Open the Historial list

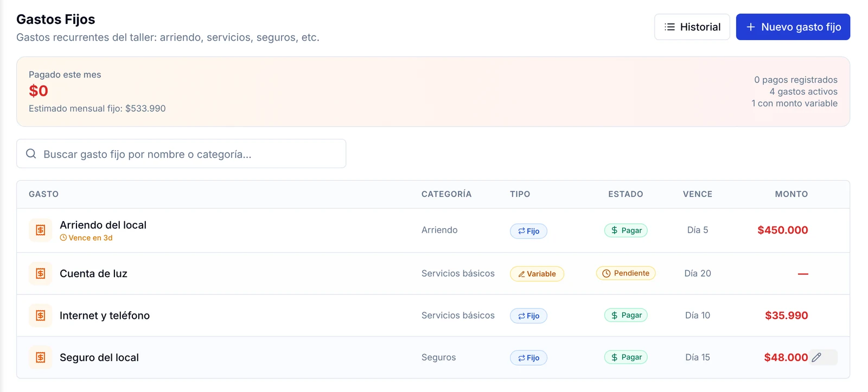692,27
